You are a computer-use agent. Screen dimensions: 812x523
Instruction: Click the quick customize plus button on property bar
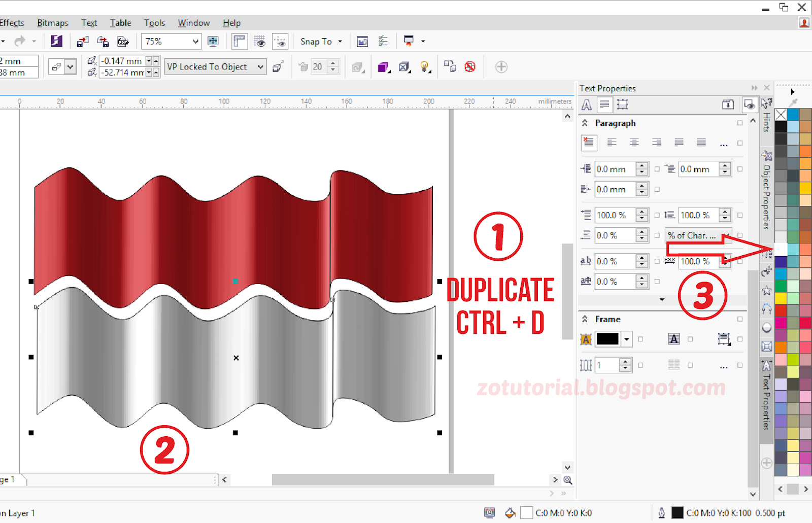coord(501,67)
